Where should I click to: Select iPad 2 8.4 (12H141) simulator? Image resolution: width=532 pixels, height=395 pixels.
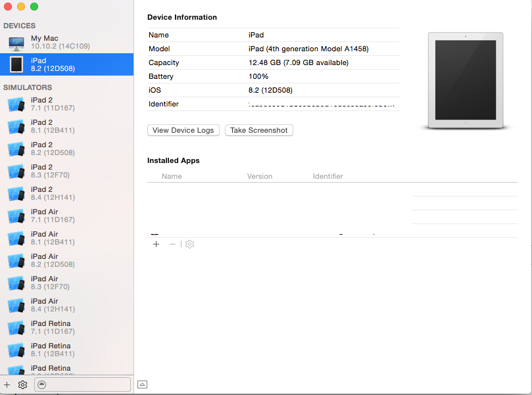(67, 194)
